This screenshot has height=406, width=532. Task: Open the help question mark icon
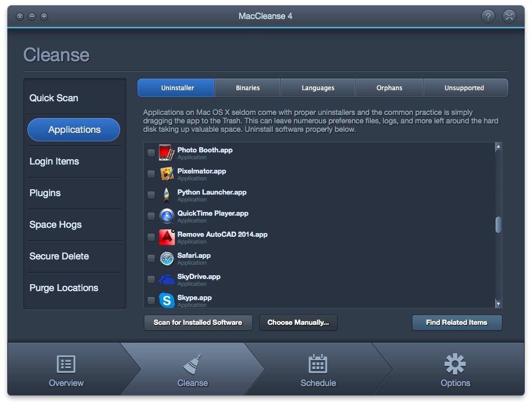488,16
